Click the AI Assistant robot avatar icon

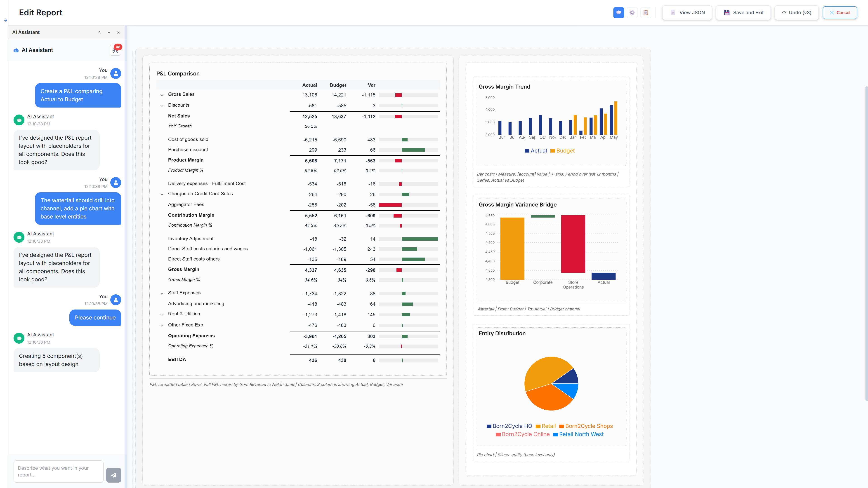16,50
